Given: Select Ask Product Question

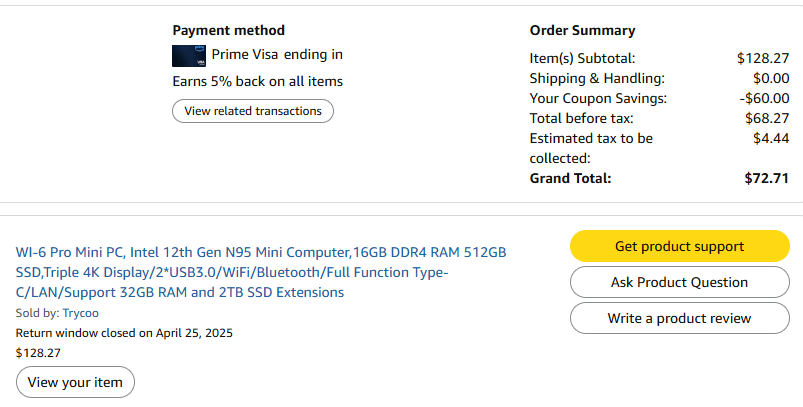Looking at the screenshot, I should 679,282.
